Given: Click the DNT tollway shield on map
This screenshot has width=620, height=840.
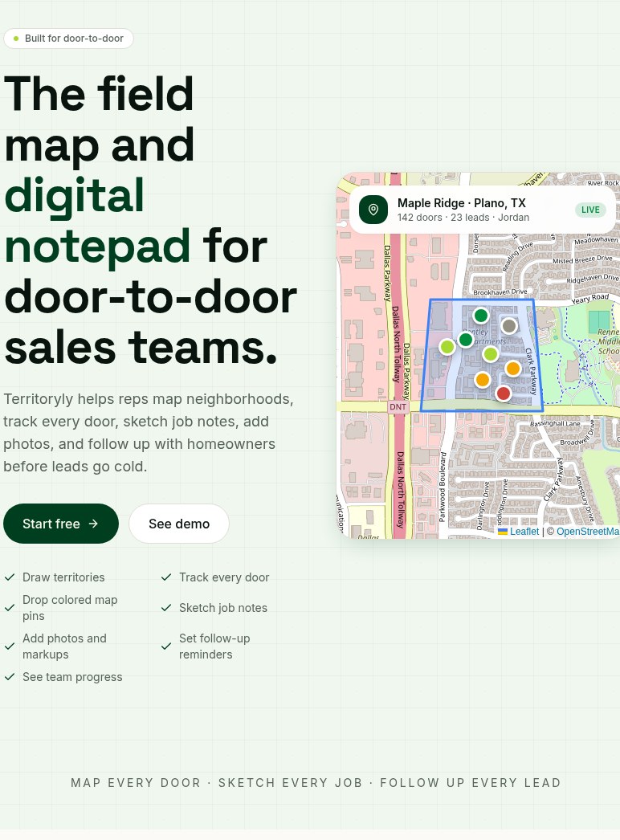Looking at the screenshot, I should [x=398, y=407].
